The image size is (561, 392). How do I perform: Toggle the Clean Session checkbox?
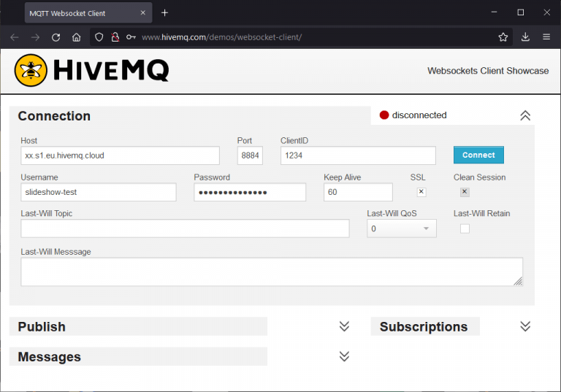[x=465, y=192]
